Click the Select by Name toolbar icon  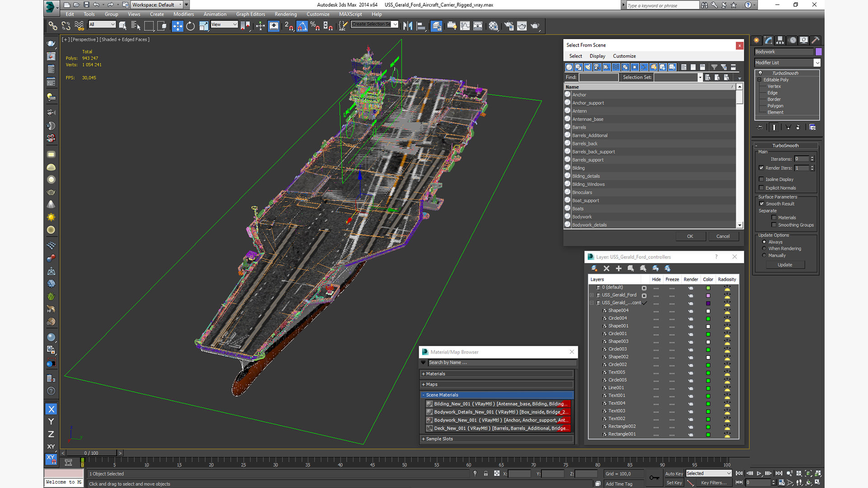[x=135, y=26]
